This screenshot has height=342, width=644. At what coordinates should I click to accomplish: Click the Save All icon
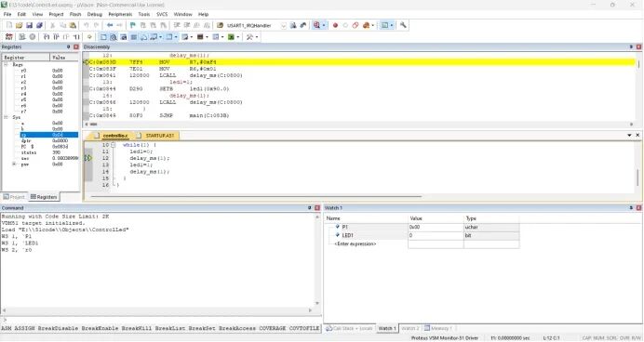[39, 25]
